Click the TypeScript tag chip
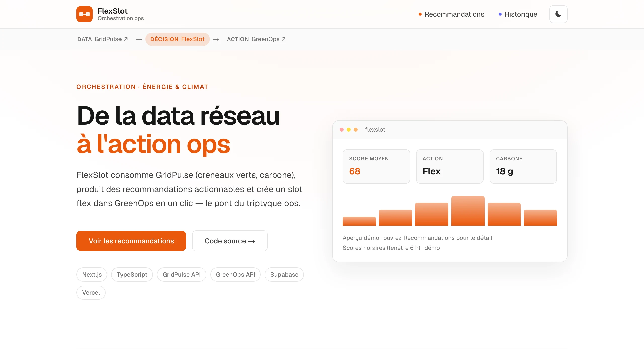This screenshot has width=644, height=362. click(x=132, y=275)
